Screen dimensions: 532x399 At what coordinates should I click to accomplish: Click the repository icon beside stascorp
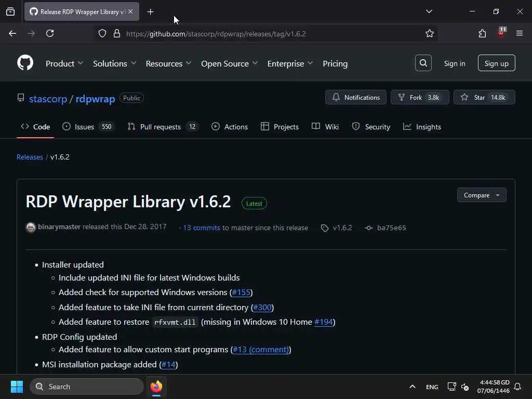click(x=21, y=98)
